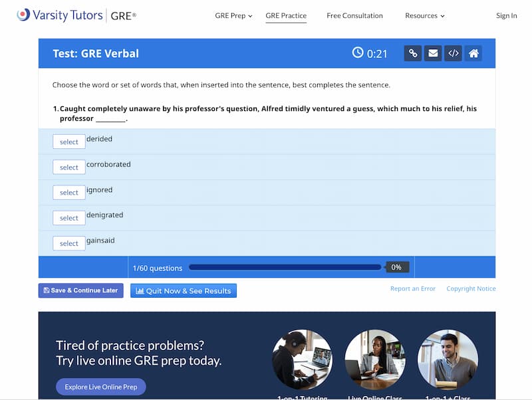Image resolution: width=532 pixels, height=400 pixels.
Task: Click the 0% progress label
Action: point(396,267)
